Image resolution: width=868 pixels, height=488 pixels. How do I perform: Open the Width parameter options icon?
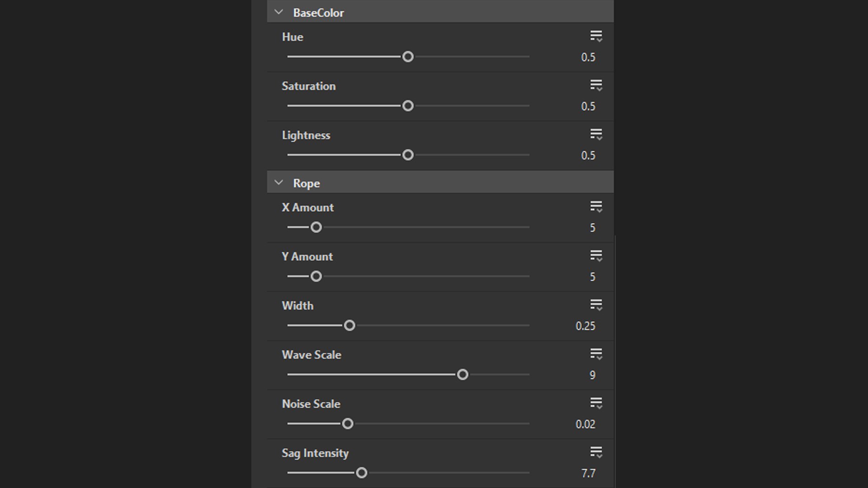click(x=596, y=305)
